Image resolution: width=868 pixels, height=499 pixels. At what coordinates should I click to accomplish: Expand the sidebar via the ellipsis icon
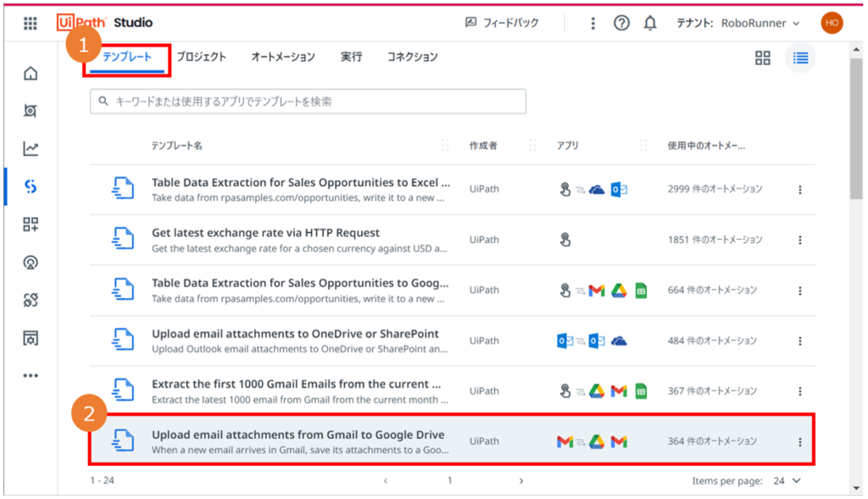[x=31, y=375]
